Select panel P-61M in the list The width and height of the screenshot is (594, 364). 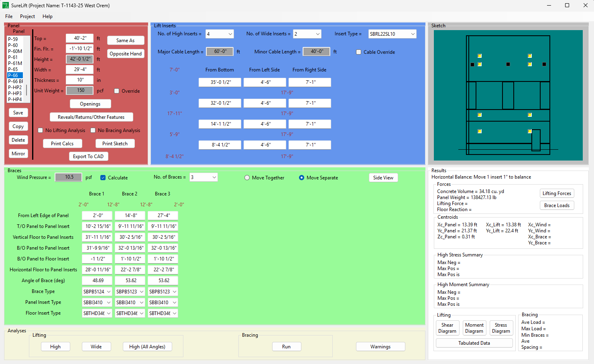(x=15, y=63)
